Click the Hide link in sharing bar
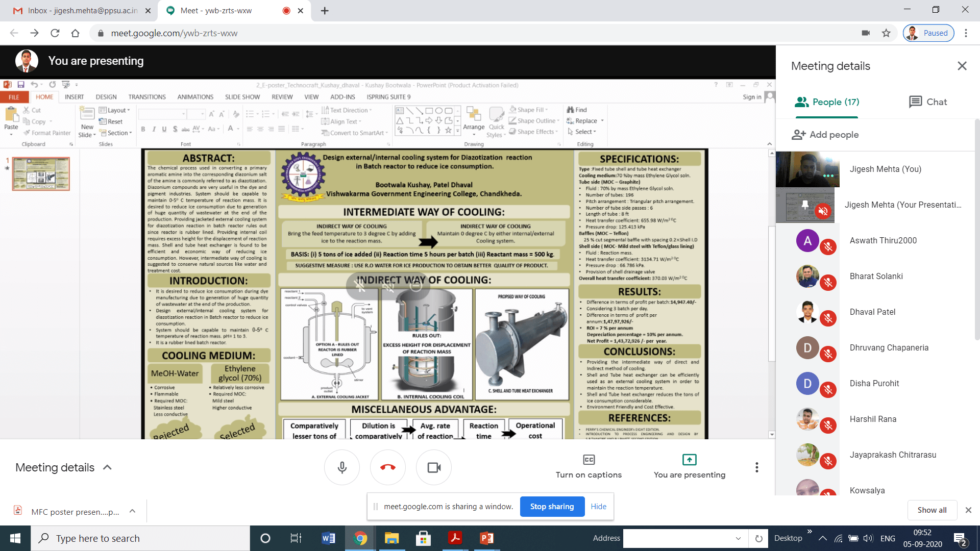Screen dimensions: 980x551 [x=598, y=507]
